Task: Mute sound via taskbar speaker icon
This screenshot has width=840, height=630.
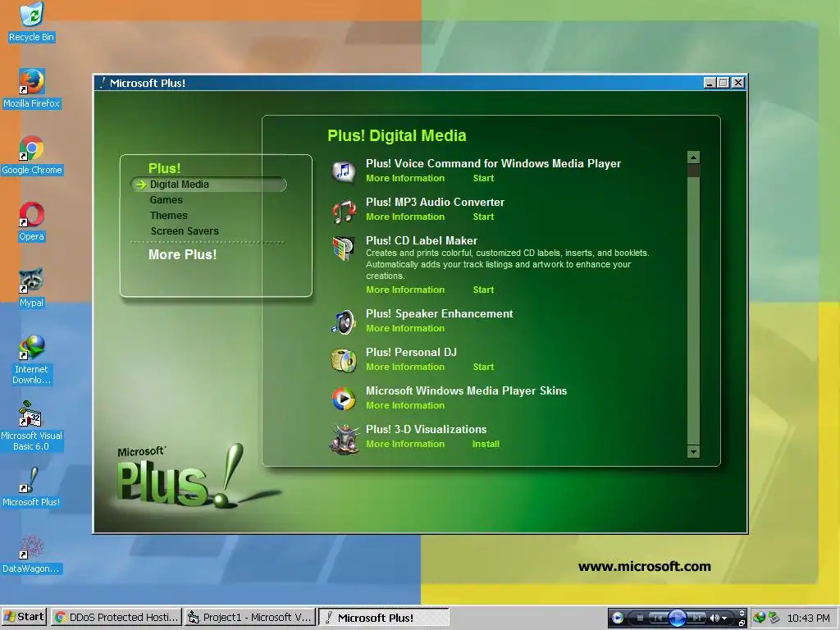Action: (x=714, y=618)
